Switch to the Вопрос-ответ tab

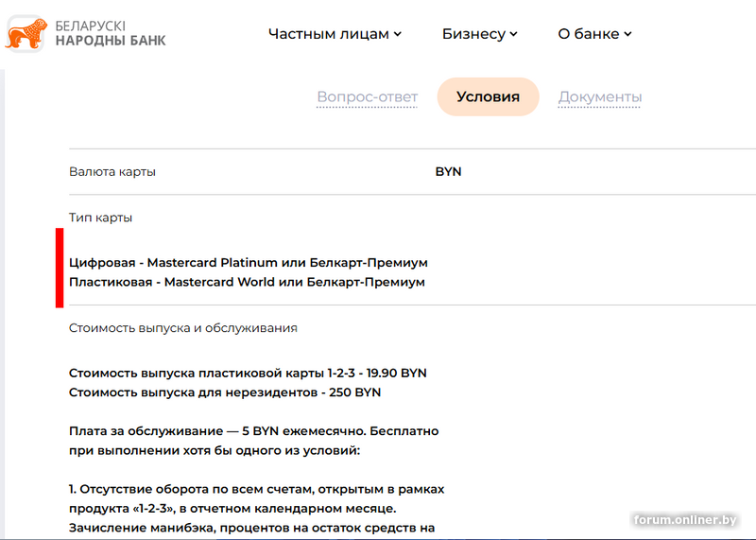coord(367,96)
